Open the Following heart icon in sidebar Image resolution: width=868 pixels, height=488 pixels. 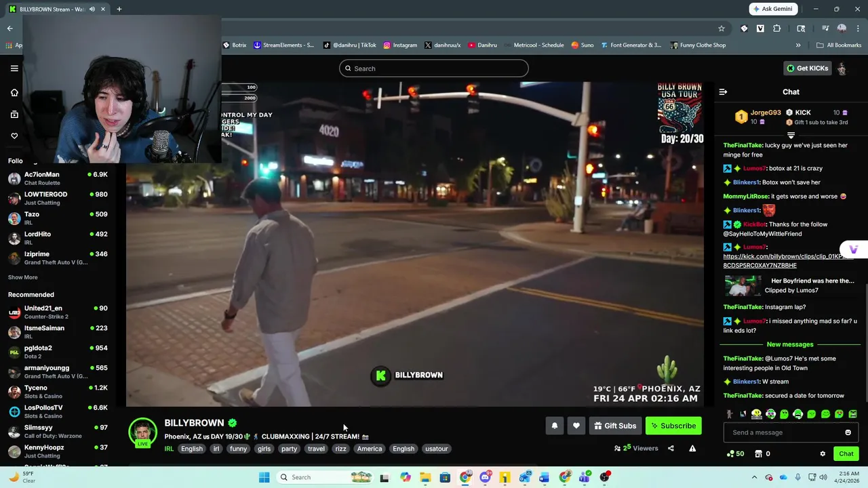pyautogui.click(x=14, y=136)
